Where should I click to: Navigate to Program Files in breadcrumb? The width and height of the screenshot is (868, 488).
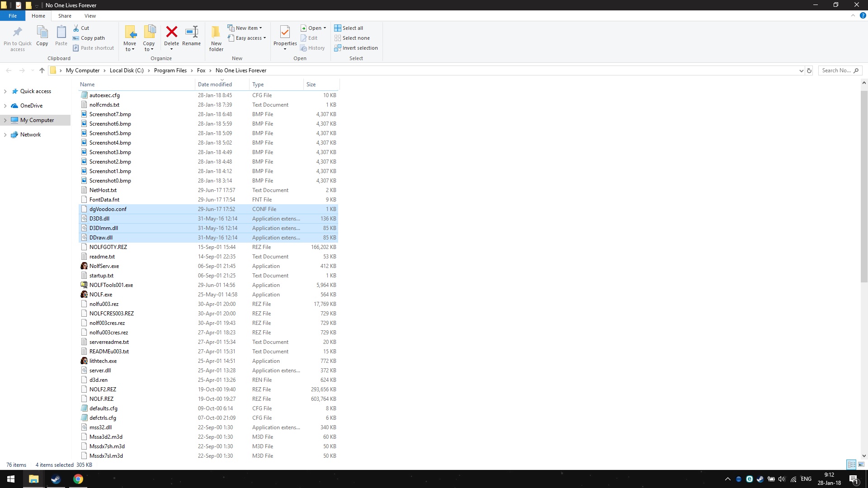[170, 70]
